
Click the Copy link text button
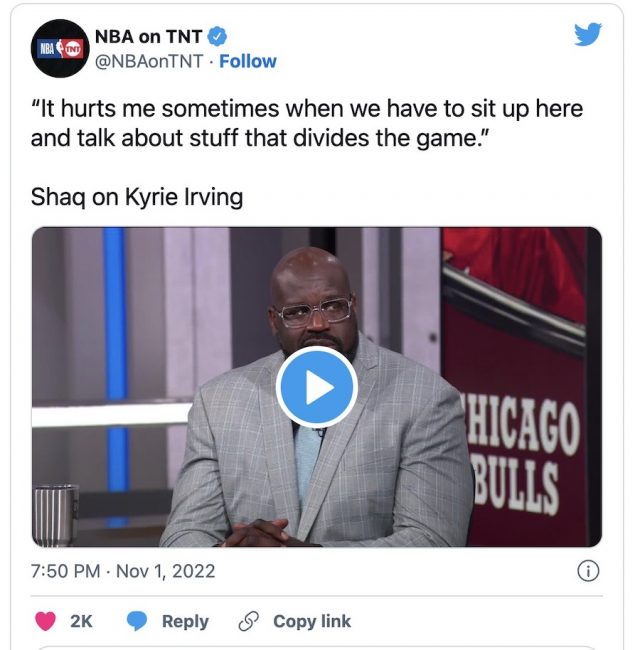pyautogui.click(x=312, y=621)
